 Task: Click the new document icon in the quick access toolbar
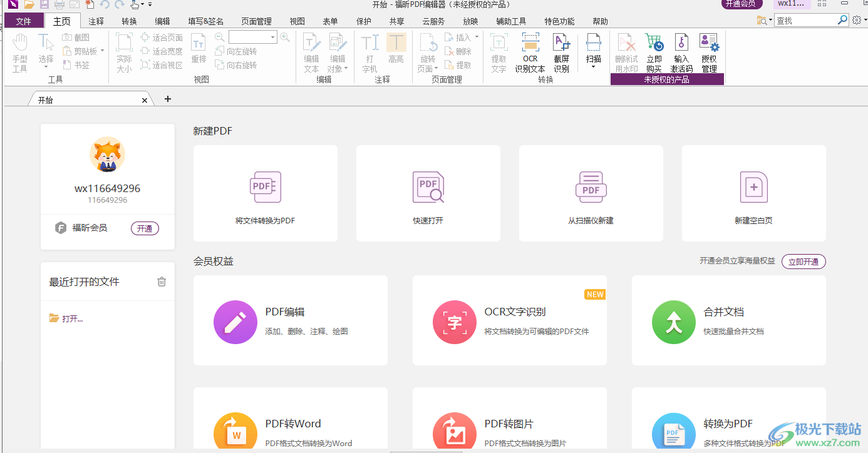tap(90, 4)
